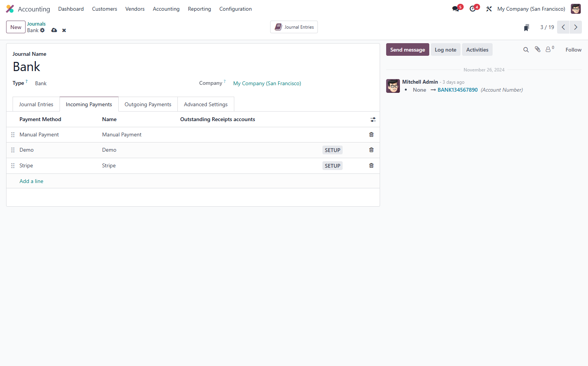Open the conversations message icon
Screen dimensions: 588x366
point(456,9)
